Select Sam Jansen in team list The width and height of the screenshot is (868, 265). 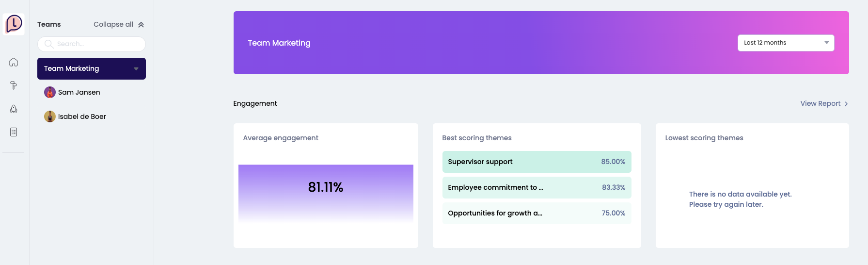coord(79,92)
